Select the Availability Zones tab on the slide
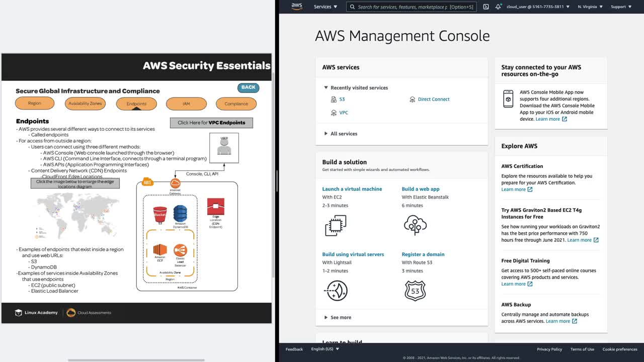Screen dimensions: 644x362 tap(85, 104)
